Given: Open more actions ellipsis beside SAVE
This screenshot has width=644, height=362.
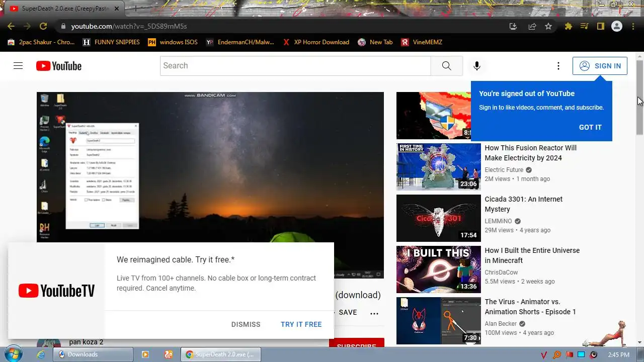Looking at the screenshot, I should 374,313.
